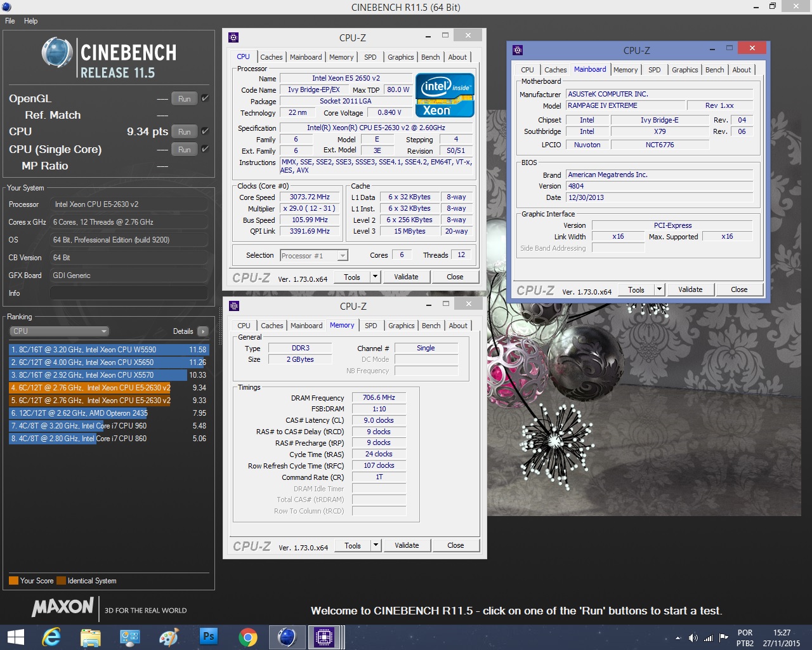
Task: Switch to Bench tab in CPU window
Action: click(x=431, y=57)
